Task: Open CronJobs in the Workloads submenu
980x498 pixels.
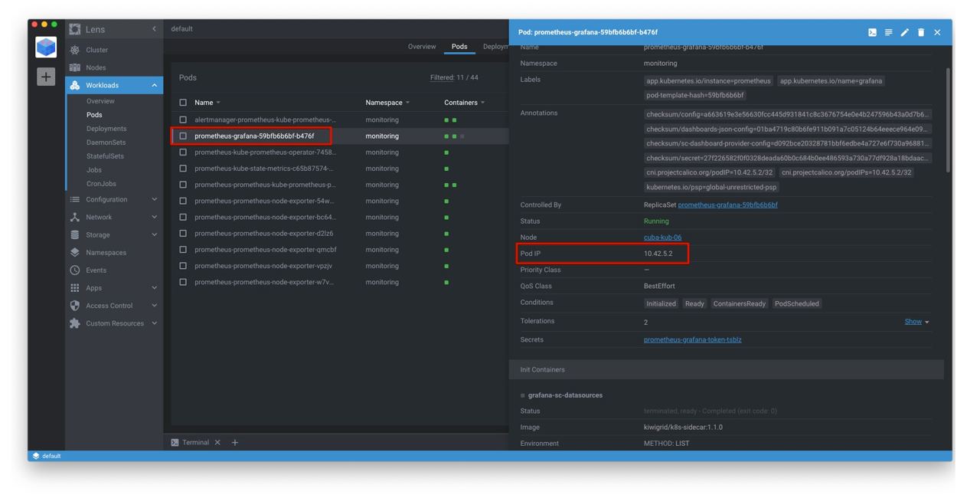Action: (100, 184)
